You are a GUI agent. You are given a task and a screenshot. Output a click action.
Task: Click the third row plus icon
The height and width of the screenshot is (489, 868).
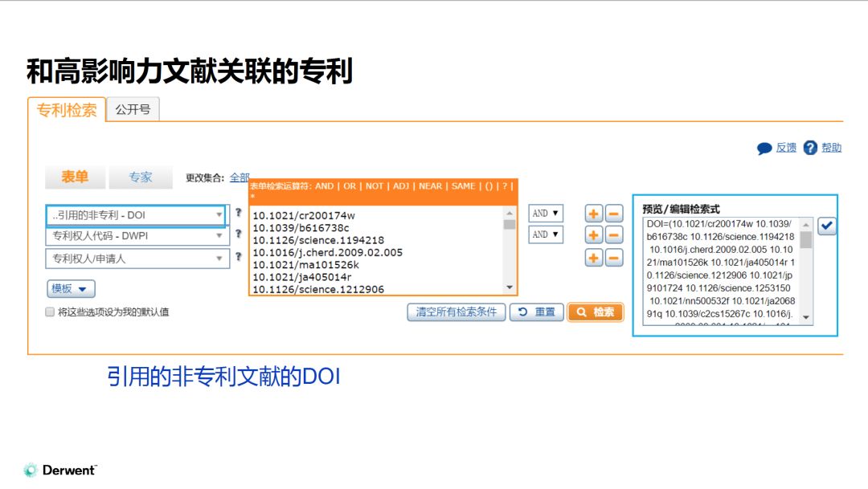(593, 258)
